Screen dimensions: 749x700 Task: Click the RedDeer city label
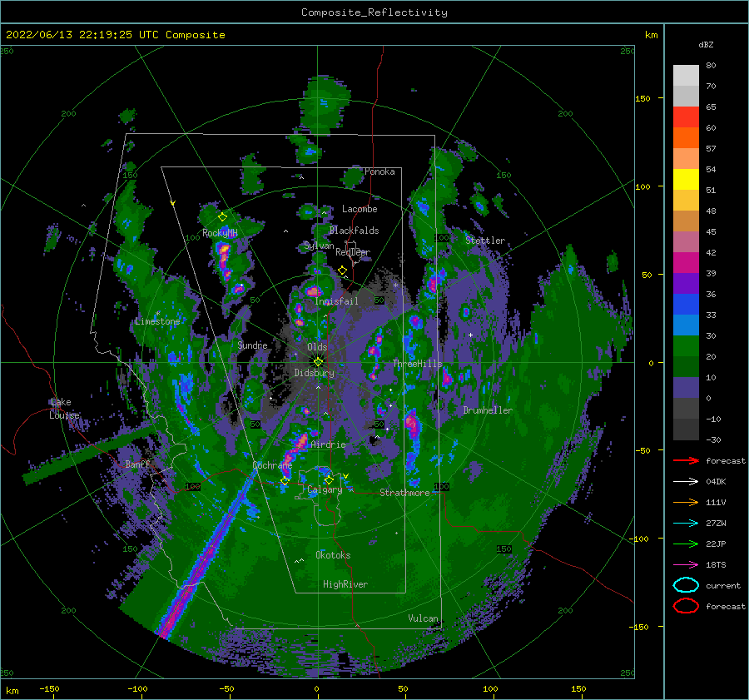353,252
